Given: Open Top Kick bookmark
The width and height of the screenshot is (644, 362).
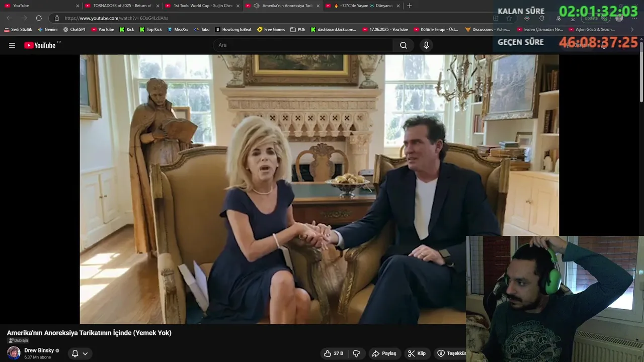Looking at the screenshot, I should pos(150,30).
